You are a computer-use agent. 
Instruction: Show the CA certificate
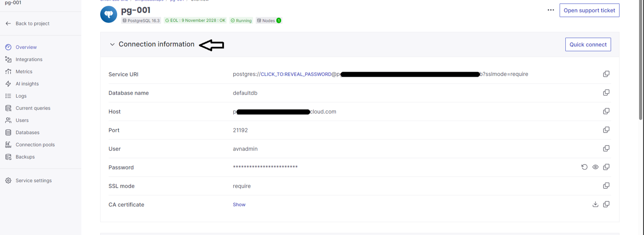point(239,205)
